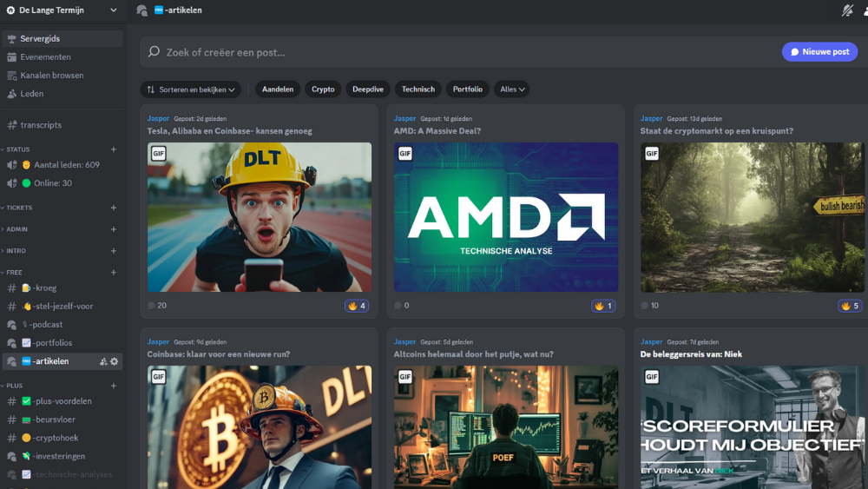Open the -investeringen forum channel

[62, 456]
